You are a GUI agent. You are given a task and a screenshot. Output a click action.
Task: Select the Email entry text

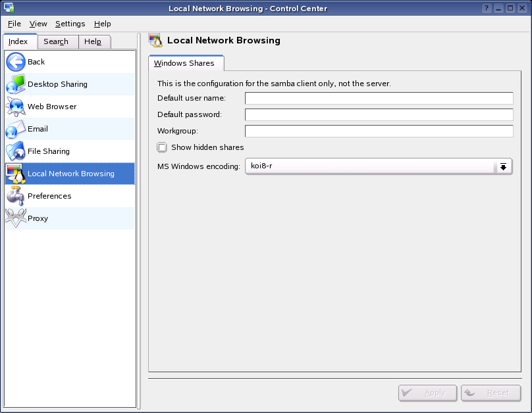point(38,129)
